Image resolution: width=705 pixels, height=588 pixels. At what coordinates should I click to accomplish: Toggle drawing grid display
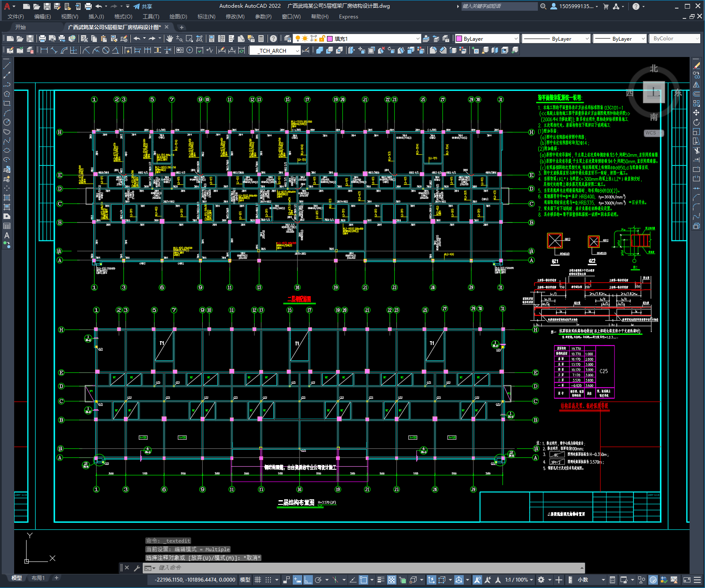258,580
